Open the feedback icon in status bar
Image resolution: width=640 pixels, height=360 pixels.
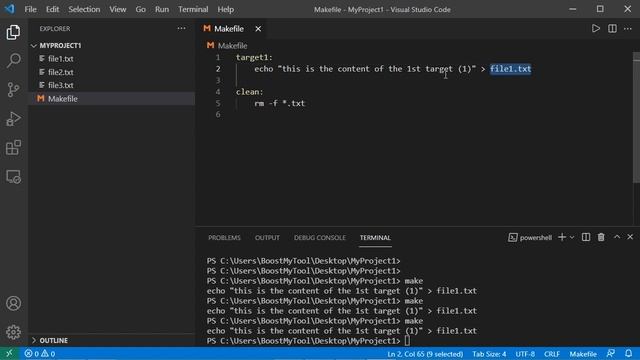pyautogui.click(x=611, y=353)
